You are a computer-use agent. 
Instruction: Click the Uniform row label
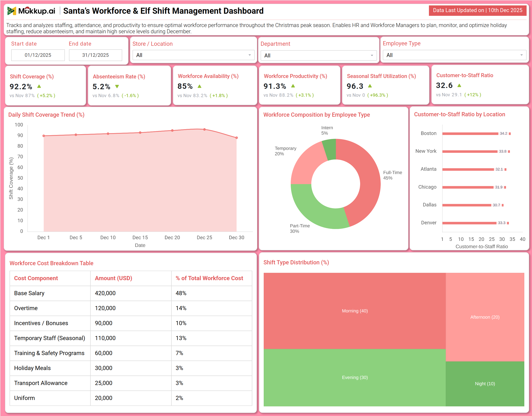click(x=24, y=398)
